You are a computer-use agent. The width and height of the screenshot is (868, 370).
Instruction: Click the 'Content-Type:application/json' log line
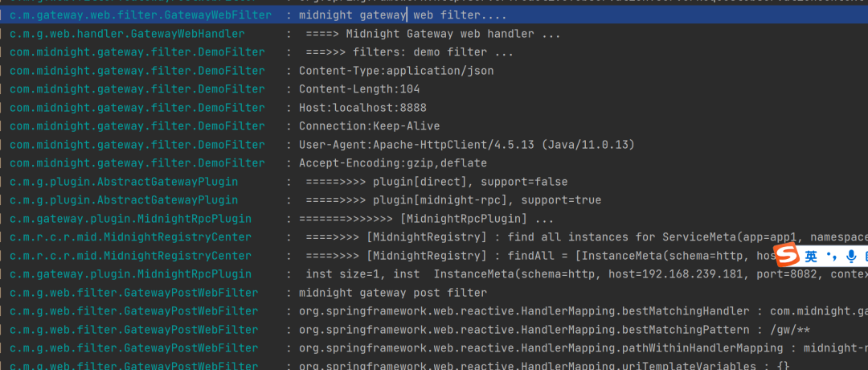click(396, 71)
